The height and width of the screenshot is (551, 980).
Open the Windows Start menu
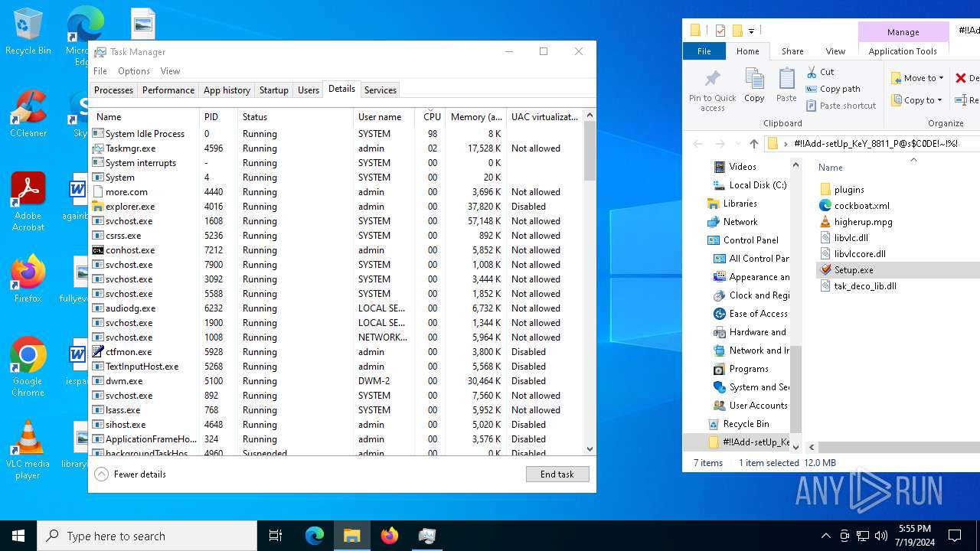point(18,536)
